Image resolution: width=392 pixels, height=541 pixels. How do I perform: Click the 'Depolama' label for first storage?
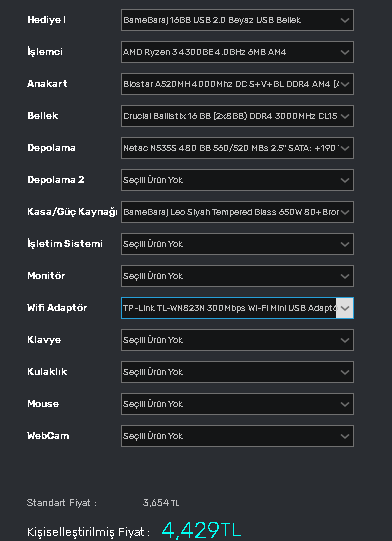pos(51,148)
